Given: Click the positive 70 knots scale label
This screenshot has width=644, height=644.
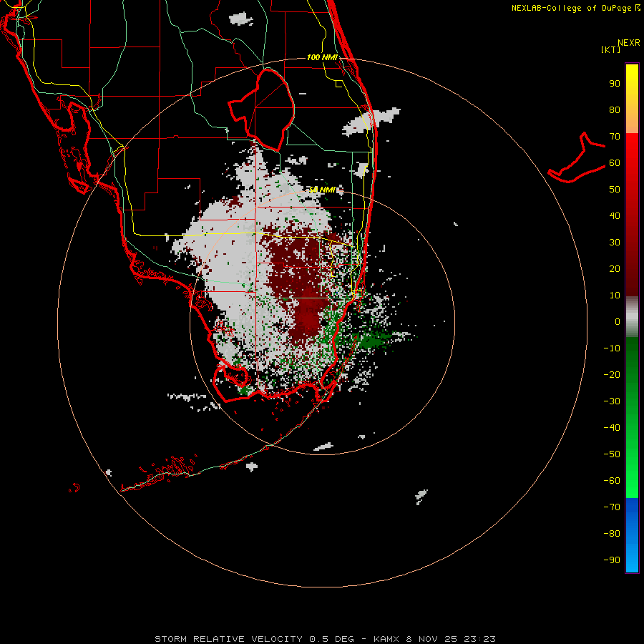Looking at the screenshot, I should 615,137.
